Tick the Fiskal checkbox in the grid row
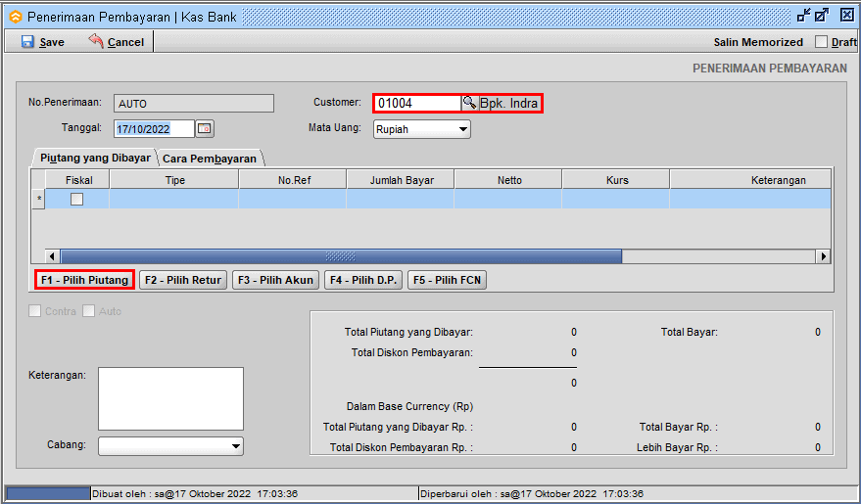 tap(76, 199)
